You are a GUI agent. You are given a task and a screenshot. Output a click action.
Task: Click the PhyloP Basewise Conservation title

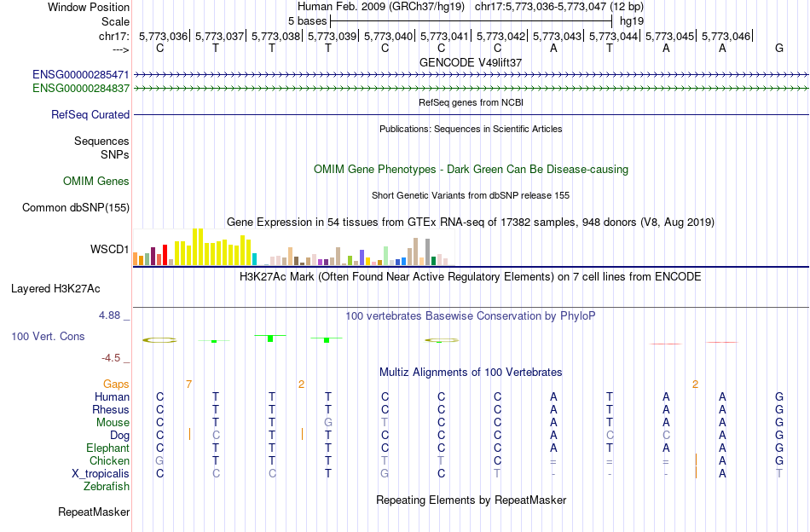tap(471, 315)
